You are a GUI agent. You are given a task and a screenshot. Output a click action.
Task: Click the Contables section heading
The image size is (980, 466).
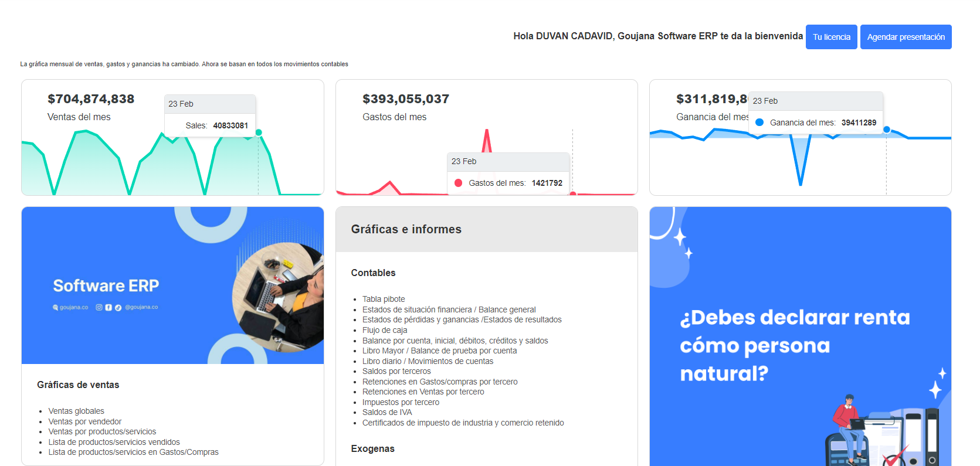[373, 273]
